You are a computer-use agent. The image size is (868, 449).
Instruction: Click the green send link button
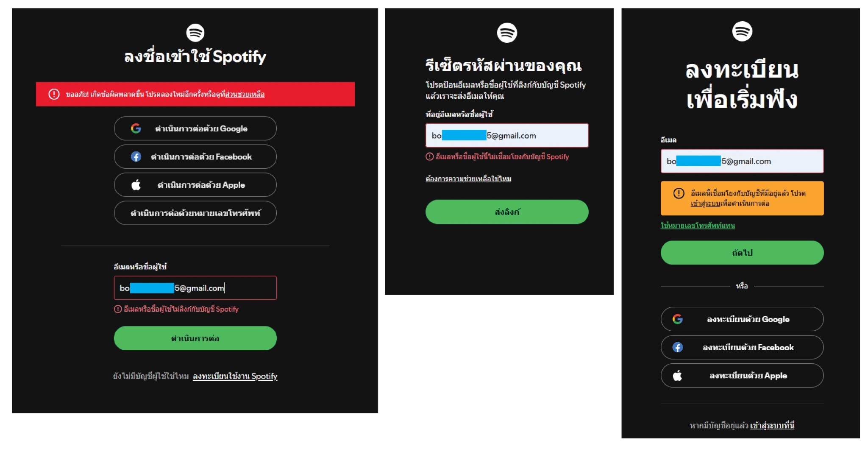507,212
